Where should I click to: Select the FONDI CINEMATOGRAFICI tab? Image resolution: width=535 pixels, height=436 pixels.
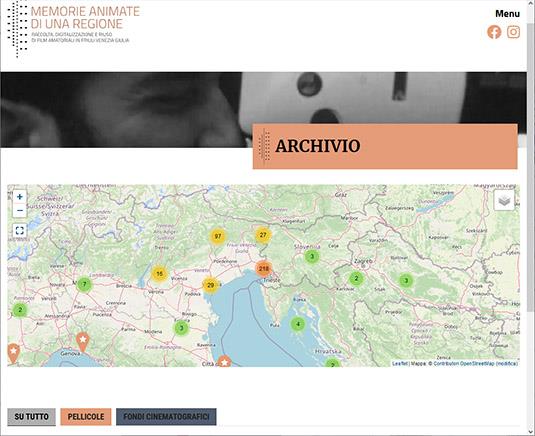pos(166,417)
